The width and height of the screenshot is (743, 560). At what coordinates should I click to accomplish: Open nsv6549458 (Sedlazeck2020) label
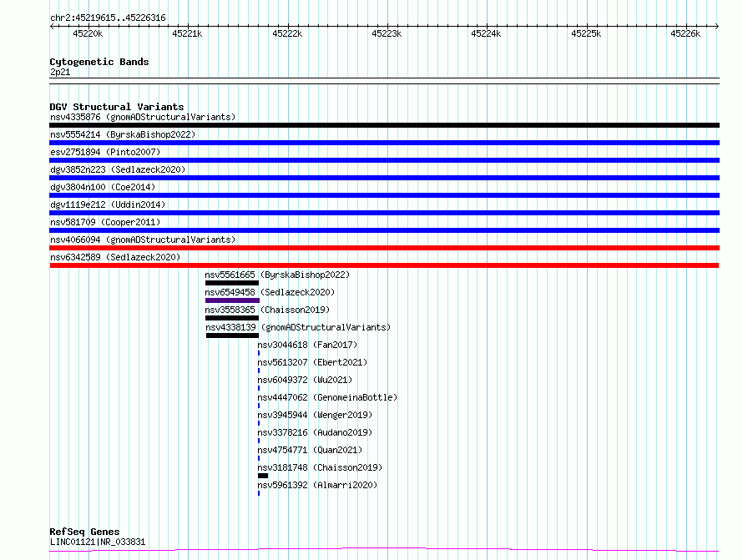click(270, 292)
